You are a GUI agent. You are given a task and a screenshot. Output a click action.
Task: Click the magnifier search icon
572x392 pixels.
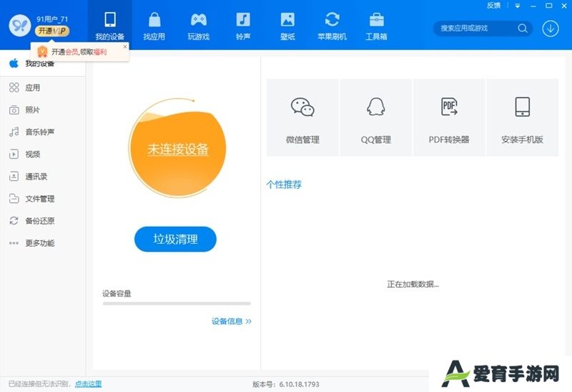[x=523, y=28]
